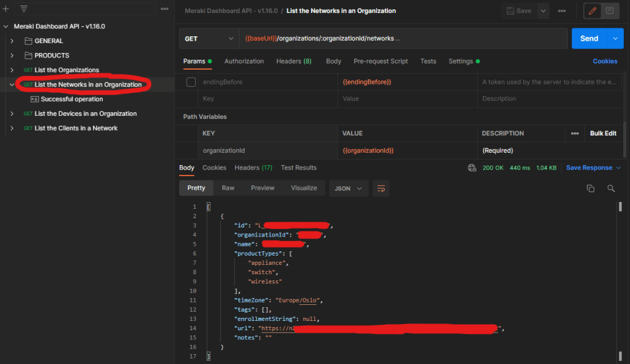This screenshot has height=364, width=630.
Task: Enable the endingBefore parameter checkbox
Action: pos(191,82)
